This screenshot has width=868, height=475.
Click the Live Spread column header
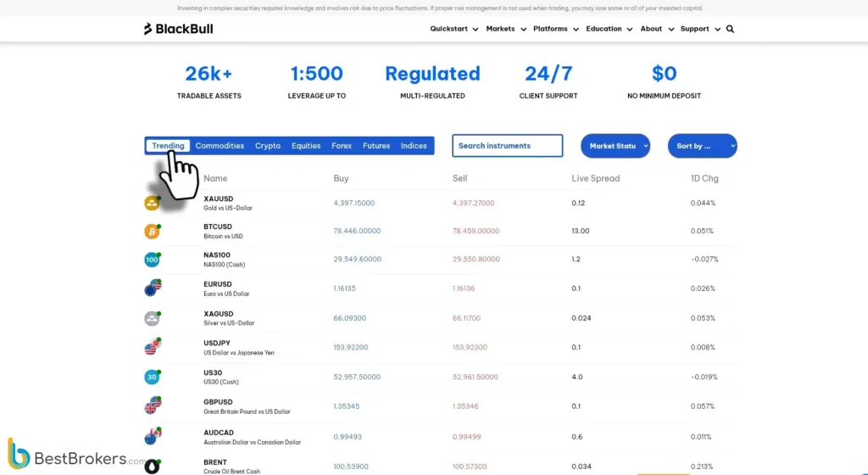[x=596, y=178]
